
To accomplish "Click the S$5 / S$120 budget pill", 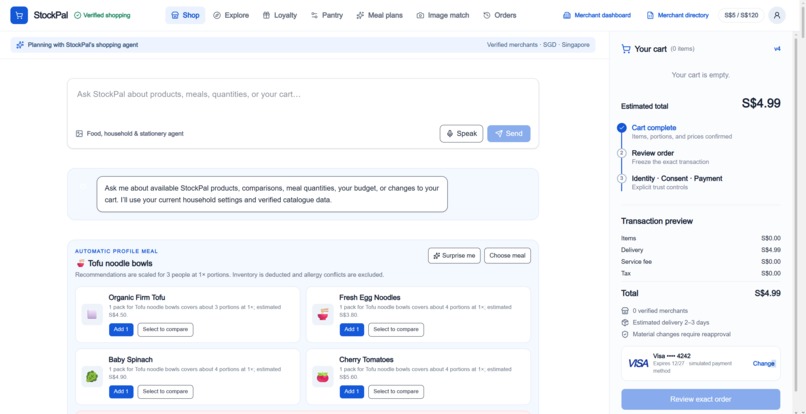I will [741, 15].
